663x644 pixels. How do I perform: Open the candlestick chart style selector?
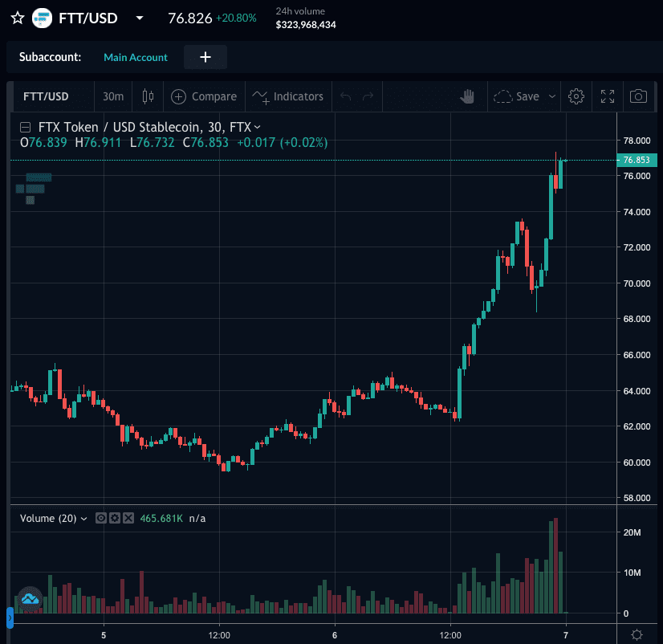click(x=148, y=96)
